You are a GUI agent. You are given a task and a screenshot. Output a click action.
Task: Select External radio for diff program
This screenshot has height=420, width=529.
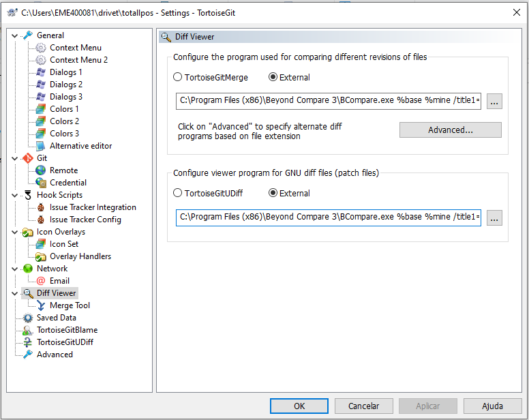[273, 77]
